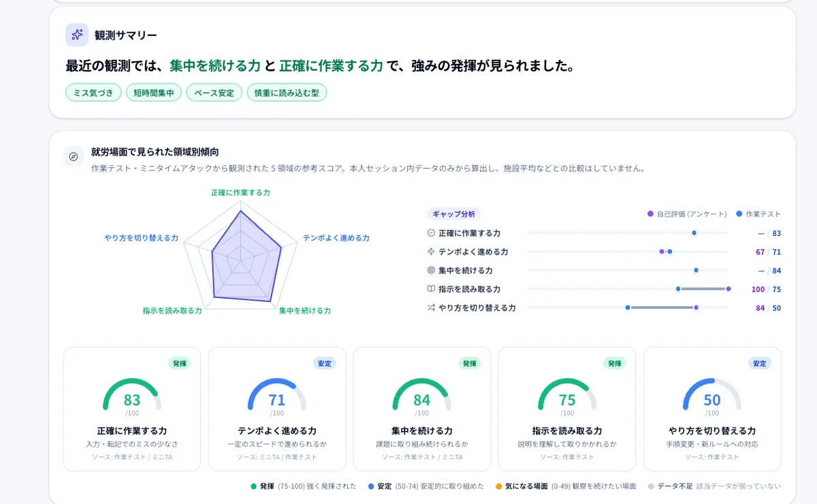Click the gap bar of 指示を読み取る力 row
Screen dimensions: 817x504
pyautogui.click(x=703, y=289)
